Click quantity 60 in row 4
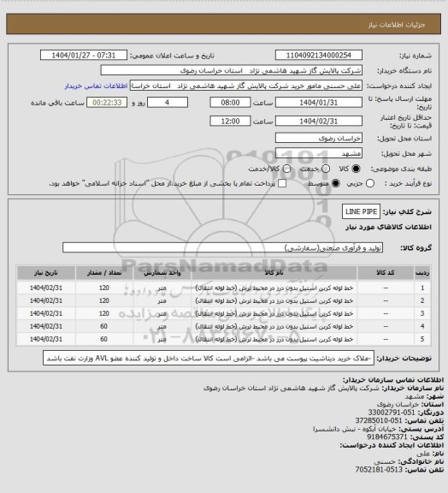This screenshot has height=493, width=448. tap(104, 327)
